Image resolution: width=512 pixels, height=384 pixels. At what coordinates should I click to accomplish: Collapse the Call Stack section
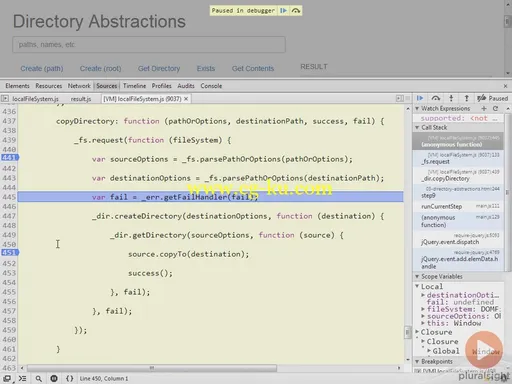point(417,128)
